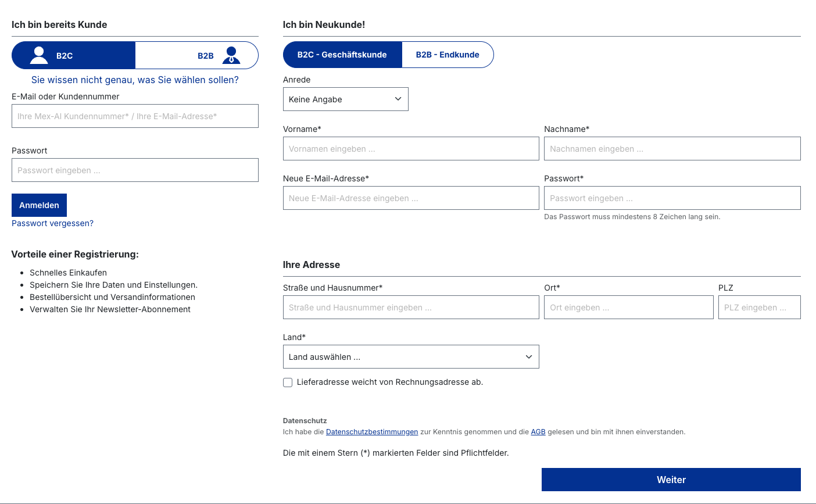Focus the PLZ input field
This screenshot has height=504, width=816.
tap(760, 308)
